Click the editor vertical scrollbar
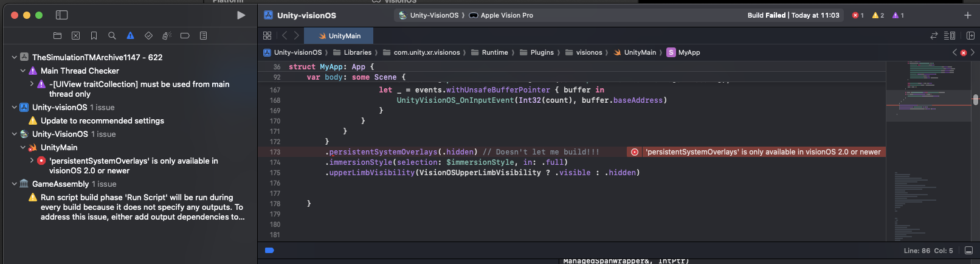 [975, 100]
